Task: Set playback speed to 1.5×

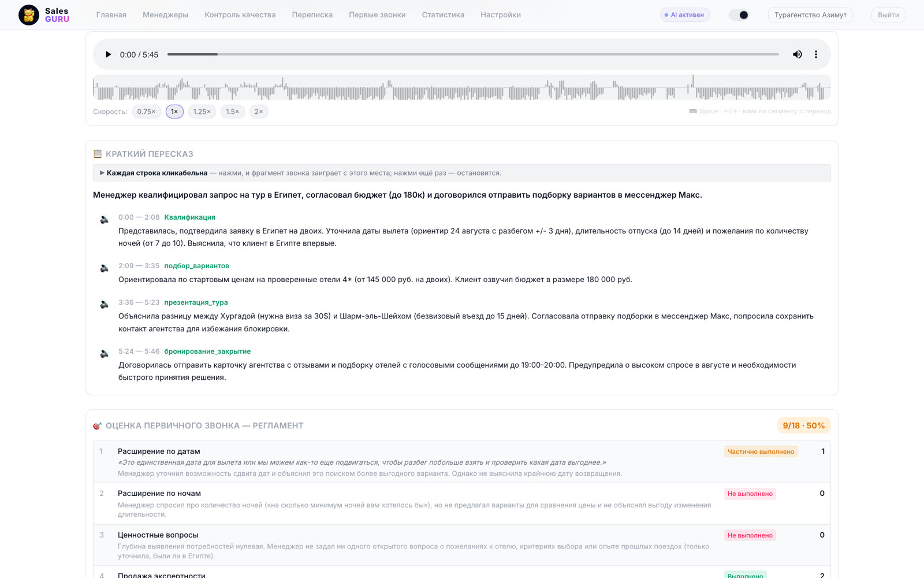Action: pos(233,112)
